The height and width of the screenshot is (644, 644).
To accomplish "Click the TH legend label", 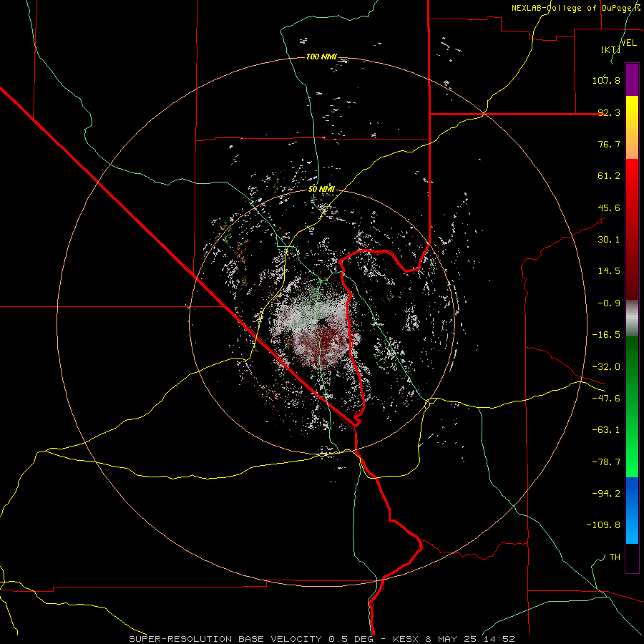I will 615,557.
